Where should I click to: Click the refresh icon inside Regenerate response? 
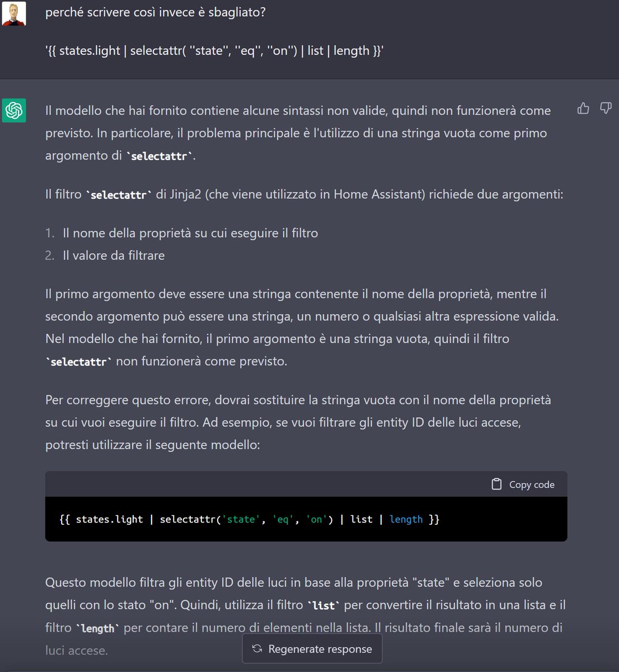[x=257, y=648]
